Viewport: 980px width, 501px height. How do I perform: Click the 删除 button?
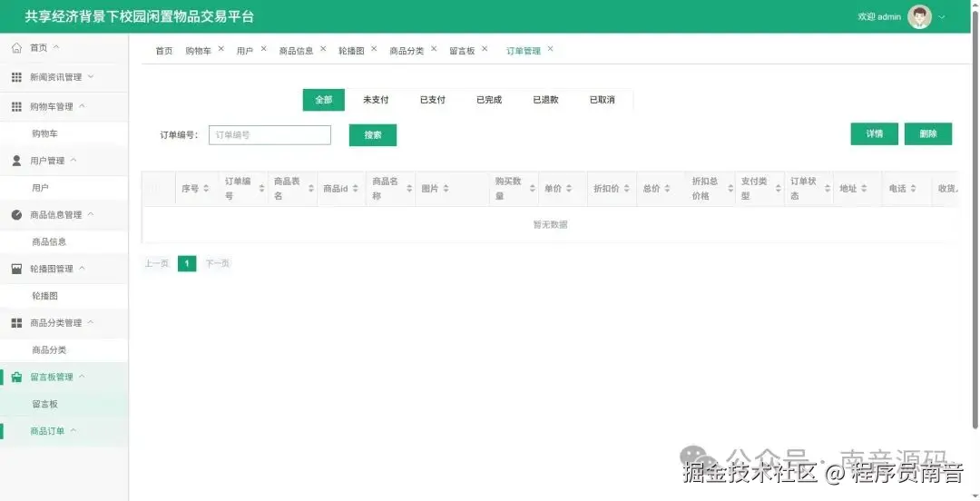click(928, 133)
